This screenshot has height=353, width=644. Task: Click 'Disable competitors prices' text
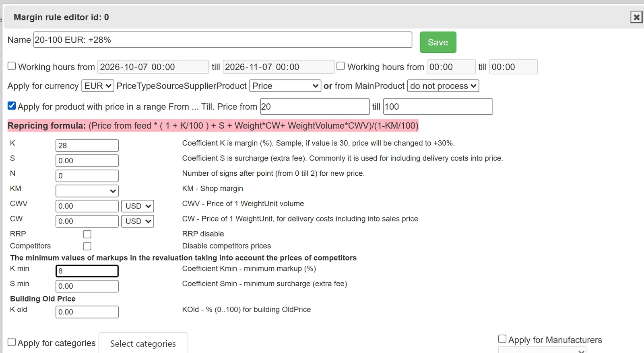227,246
